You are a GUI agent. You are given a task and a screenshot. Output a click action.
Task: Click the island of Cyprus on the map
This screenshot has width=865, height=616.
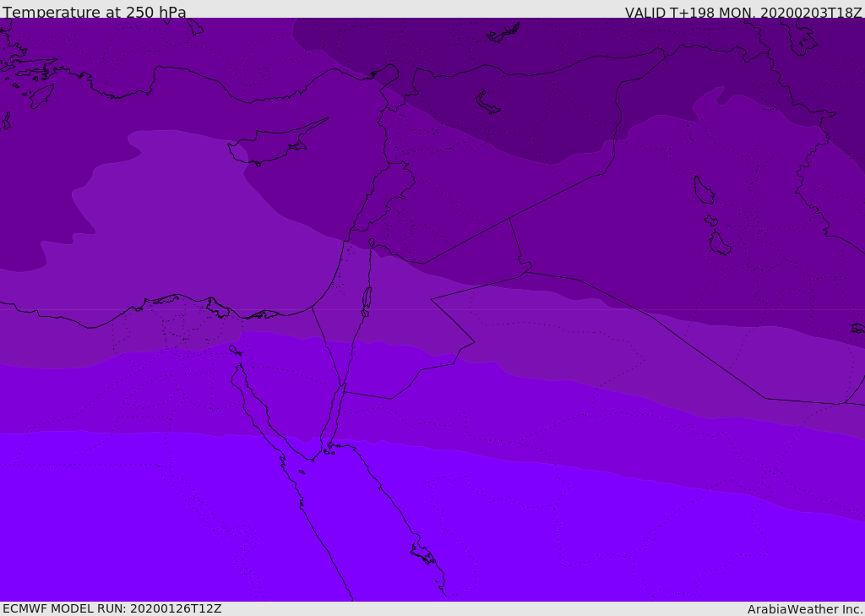276,143
